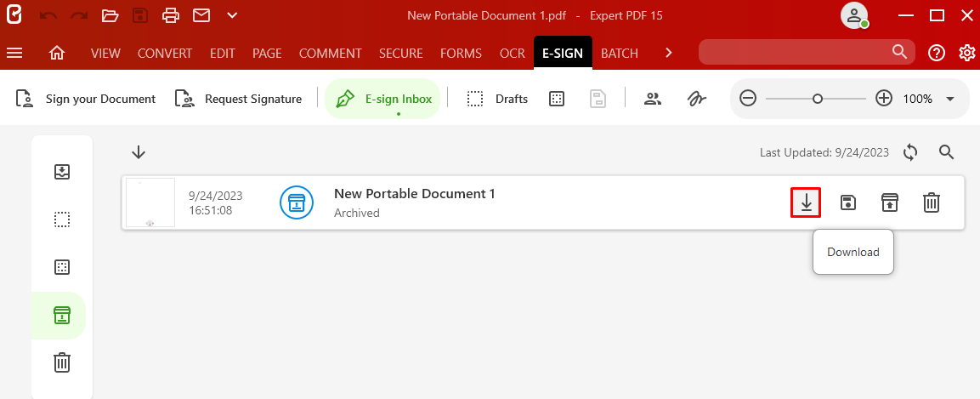This screenshot has height=399, width=980.
Task: Click the 100% zoom value
Action: 917,99
